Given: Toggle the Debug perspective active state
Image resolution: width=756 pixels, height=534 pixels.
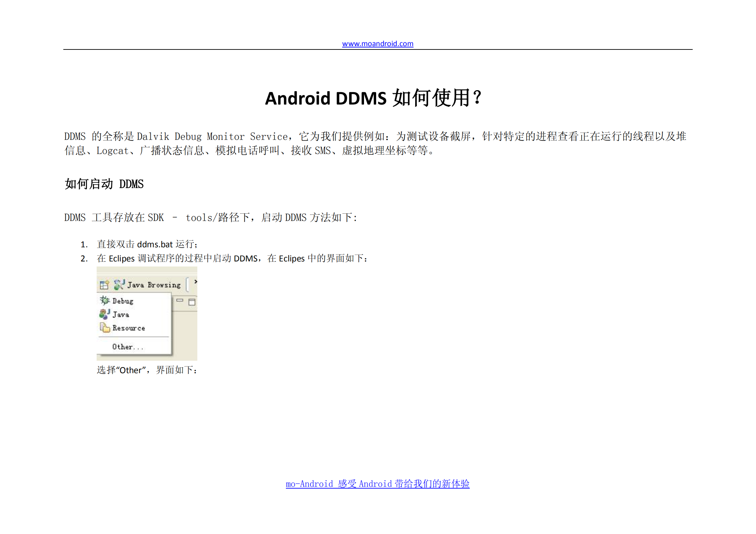Looking at the screenshot, I should pyautogui.click(x=123, y=301).
